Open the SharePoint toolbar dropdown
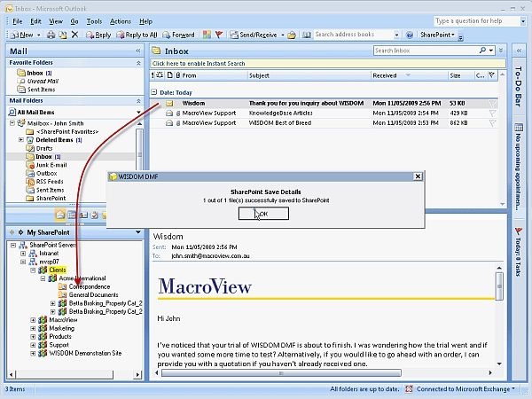The image size is (532, 399). click(x=437, y=35)
